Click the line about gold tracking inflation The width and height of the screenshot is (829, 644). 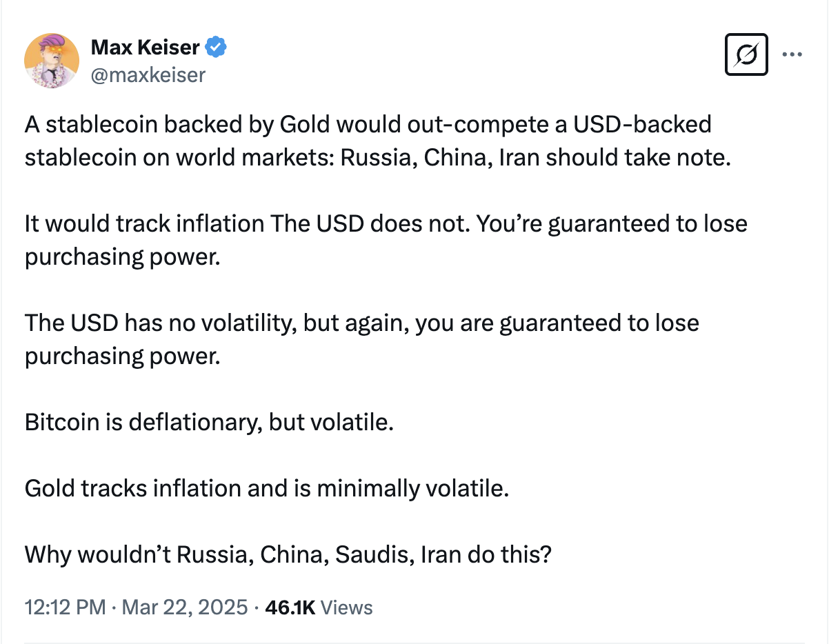coord(266,488)
